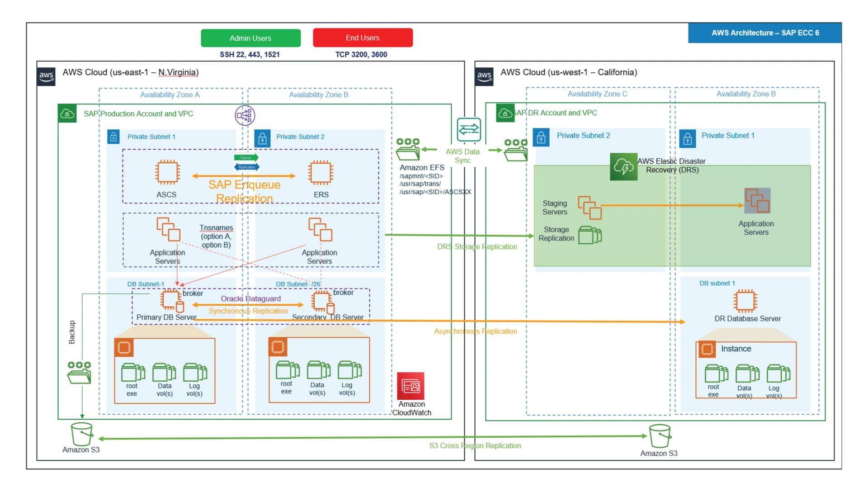
Task: Click Application Servers icon in Zone B
Action: (x=320, y=229)
